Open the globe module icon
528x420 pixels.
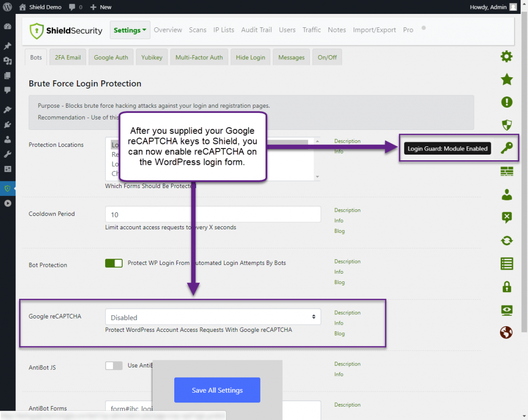[x=506, y=332]
